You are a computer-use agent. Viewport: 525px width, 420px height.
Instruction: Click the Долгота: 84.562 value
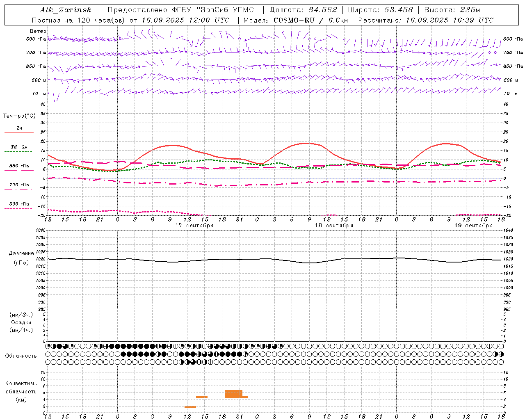(303, 10)
